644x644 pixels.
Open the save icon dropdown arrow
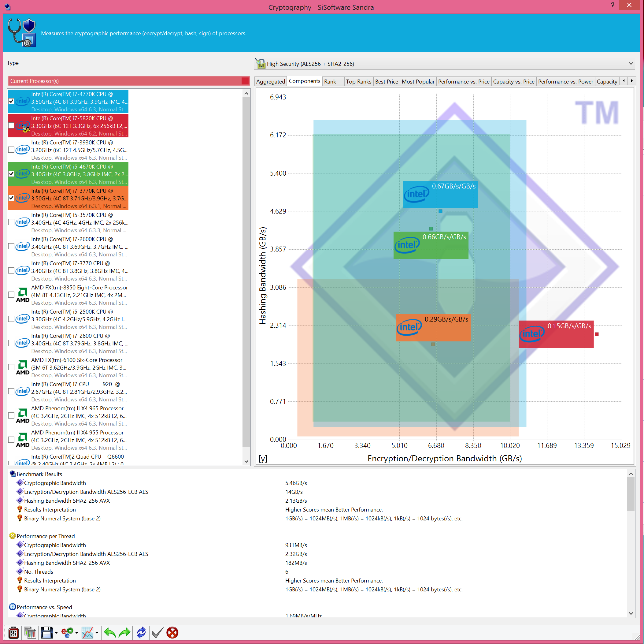[x=56, y=633]
